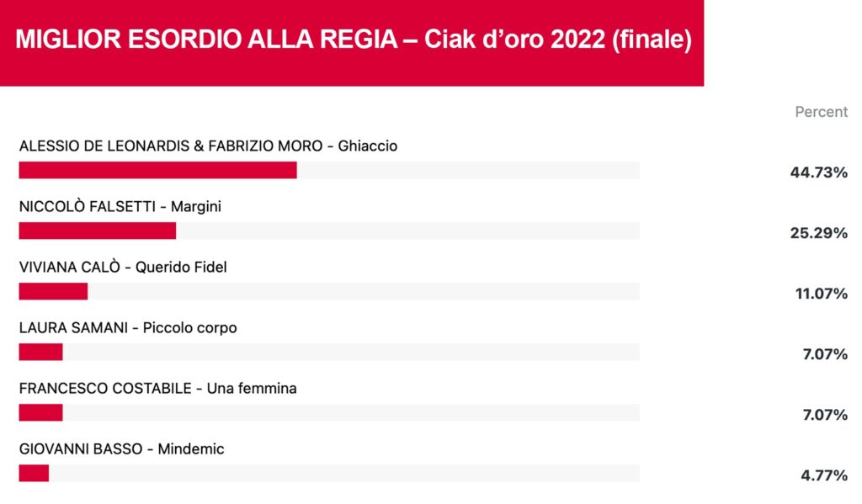
Task: Click the red bar for Piccolo corpo
Action: coord(40,352)
